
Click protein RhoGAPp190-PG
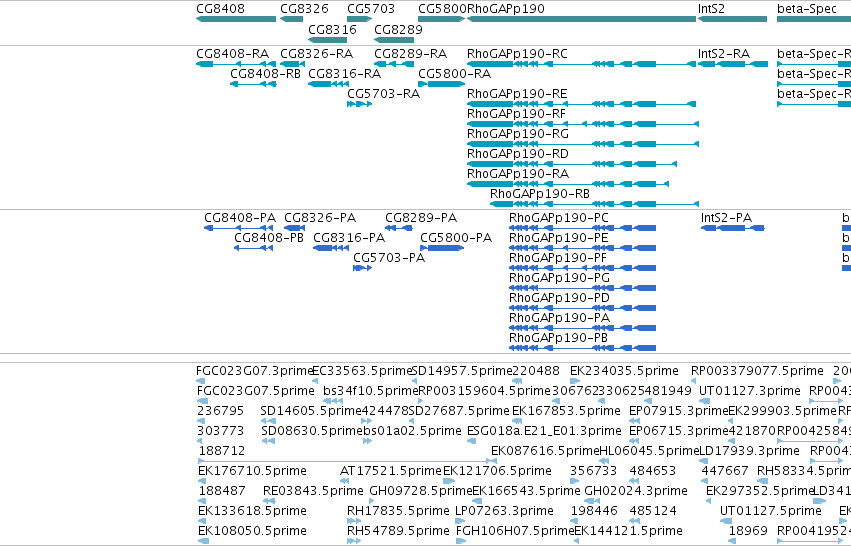pyautogui.click(x=582, y=289)
